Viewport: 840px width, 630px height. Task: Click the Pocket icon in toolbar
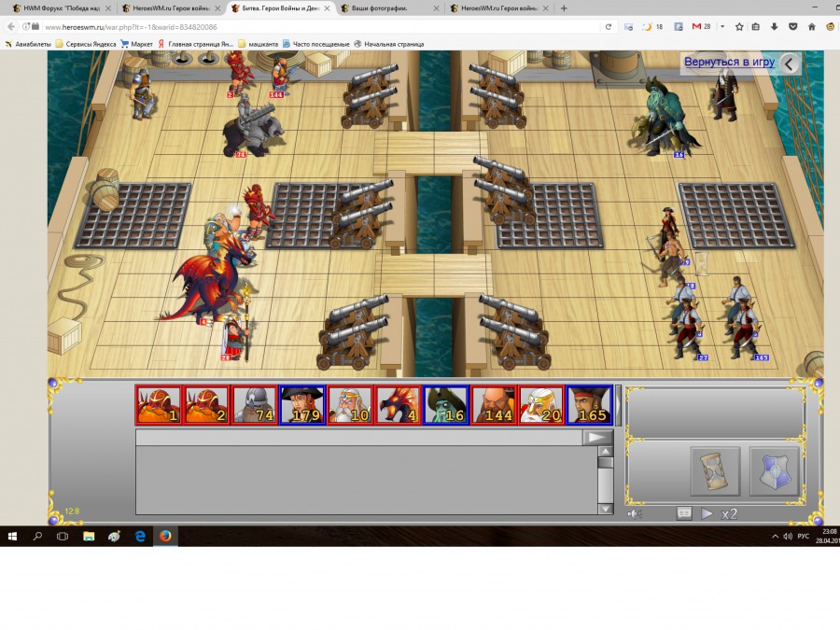(792, 27)
